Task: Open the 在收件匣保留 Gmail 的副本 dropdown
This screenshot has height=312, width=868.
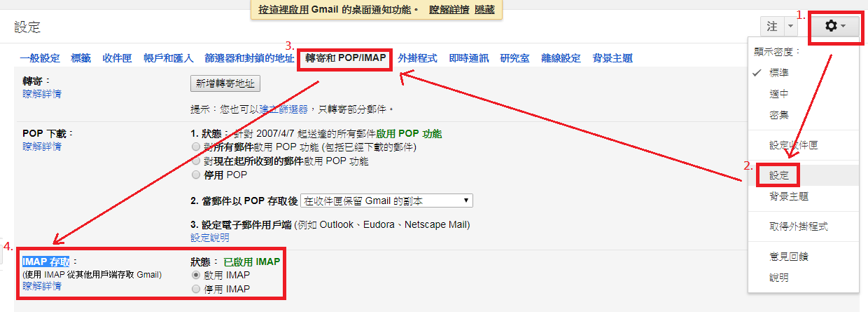Action: tap(386, 201)
